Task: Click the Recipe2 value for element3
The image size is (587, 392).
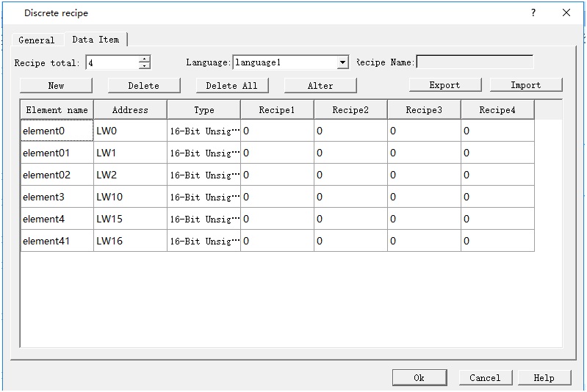Action: (x=350, y=197)
